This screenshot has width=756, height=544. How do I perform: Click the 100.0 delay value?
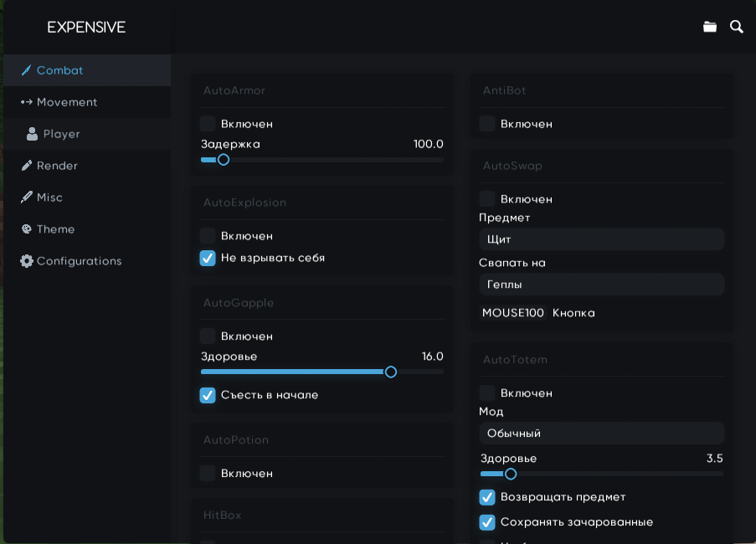[x=428, y=144]
